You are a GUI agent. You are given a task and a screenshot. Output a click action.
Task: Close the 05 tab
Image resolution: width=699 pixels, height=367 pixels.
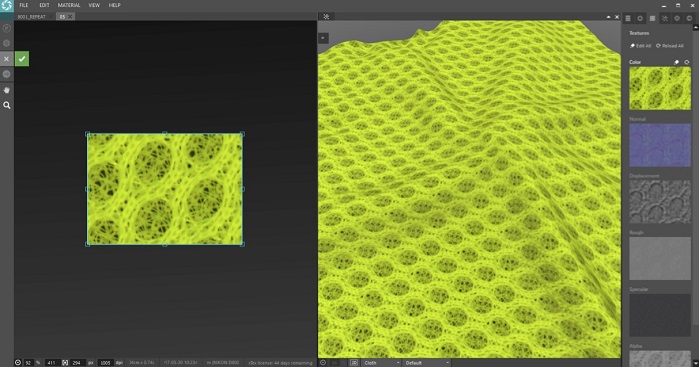pyautogui.click(x=70, y=16)
